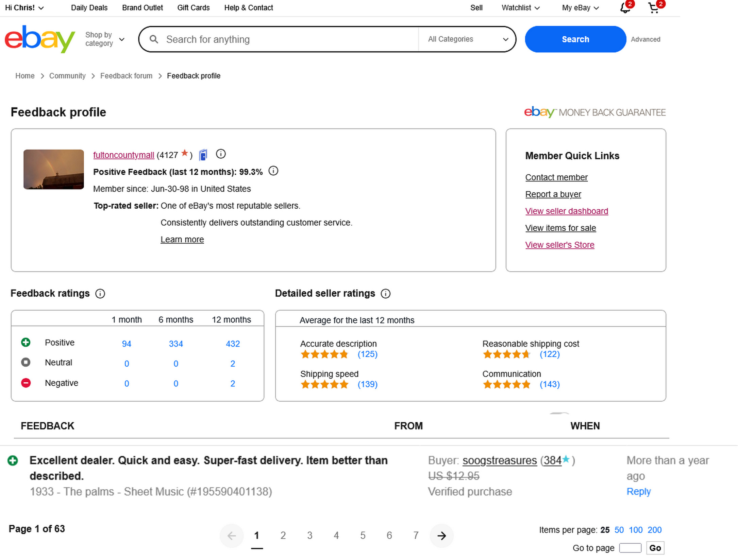Select feedback page 3

click(x=309, y=536)
